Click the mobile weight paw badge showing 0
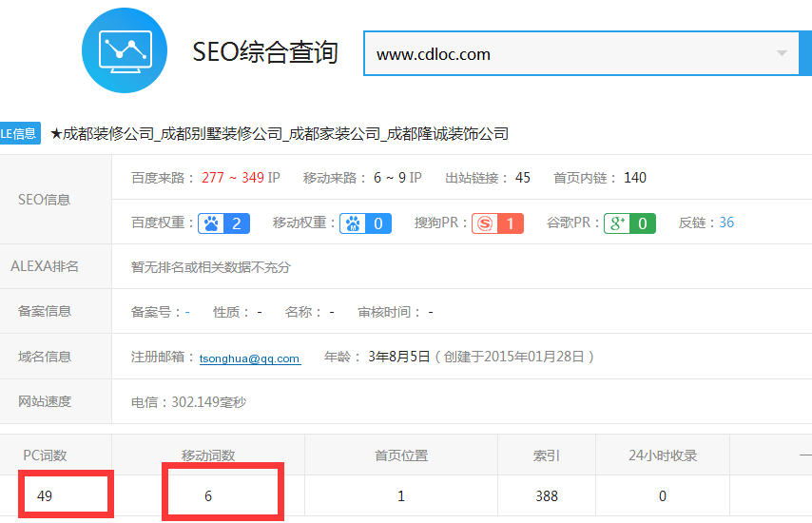Viewport: 812px width, 523px height. pyautogui.click(x=366, y=223)
